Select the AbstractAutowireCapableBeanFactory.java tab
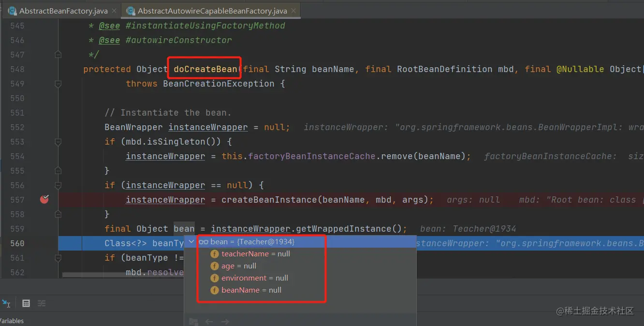The width and height of the screenshot is (644, 326). click(x=211, y=10)
